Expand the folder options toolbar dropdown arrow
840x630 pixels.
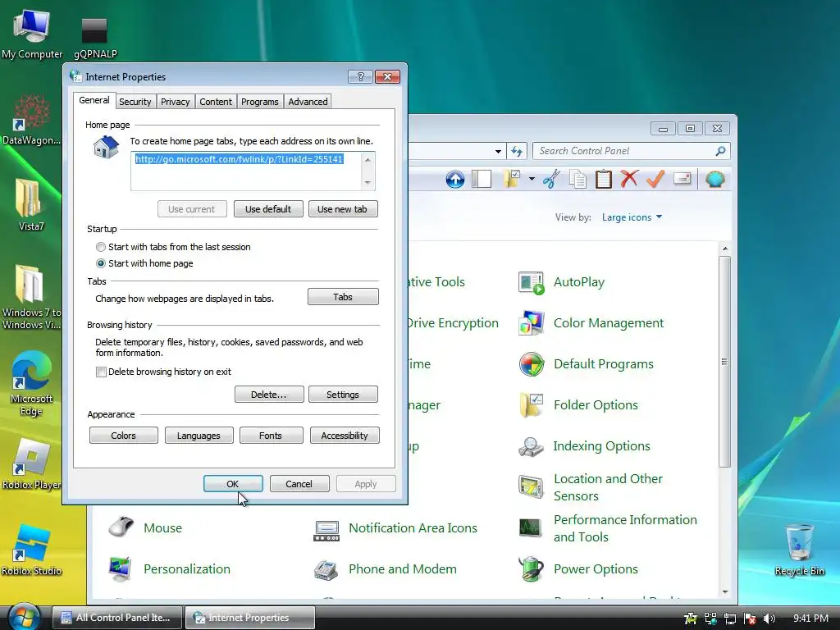(532, 179)
